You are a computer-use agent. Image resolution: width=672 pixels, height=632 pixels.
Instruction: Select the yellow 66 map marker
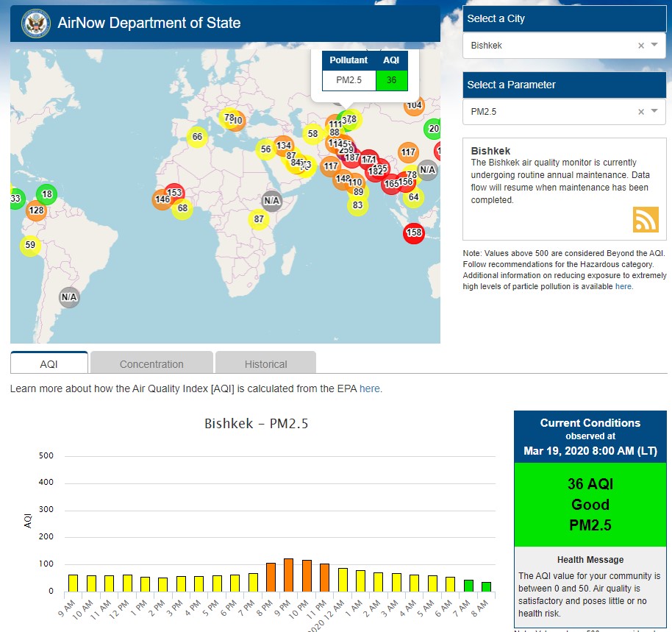pos(196,137)
